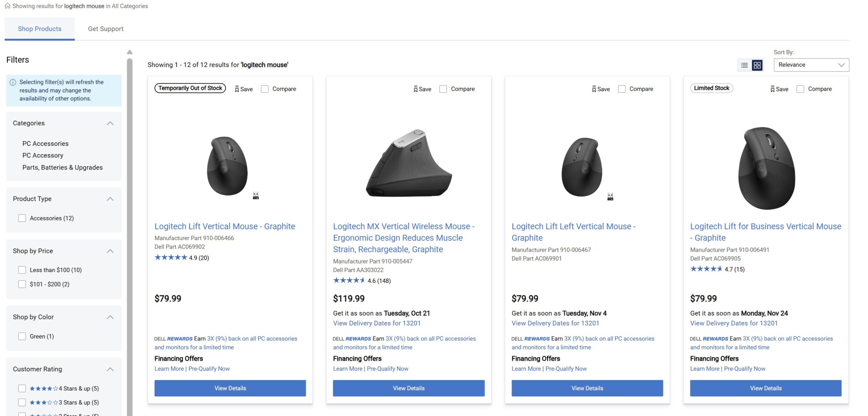Check the Less than $100 price filter
Screen dimensions: 868x416
[22, 270]
